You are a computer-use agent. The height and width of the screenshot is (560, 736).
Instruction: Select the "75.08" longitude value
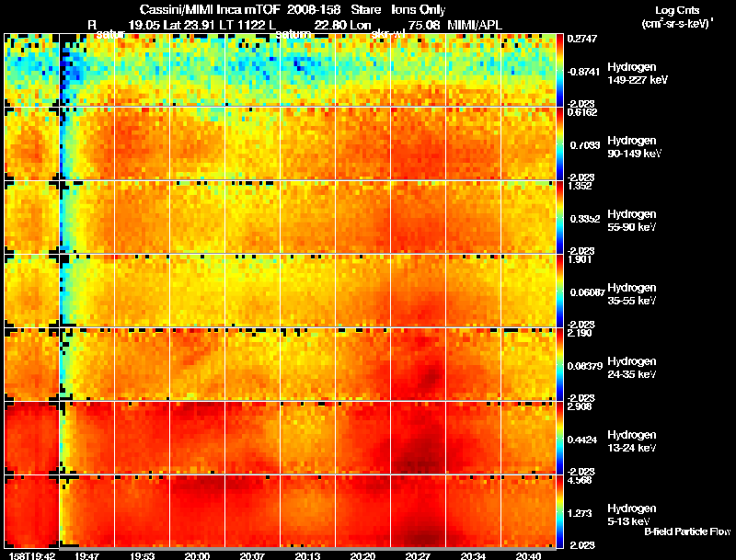pyautogui.click(x=424, y=26)
